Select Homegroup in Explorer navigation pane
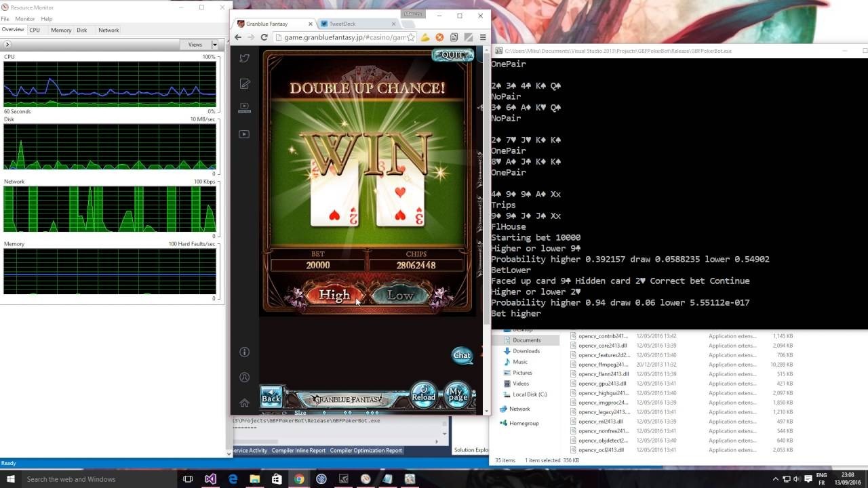 pyautogui.click(x=524, y=424)
